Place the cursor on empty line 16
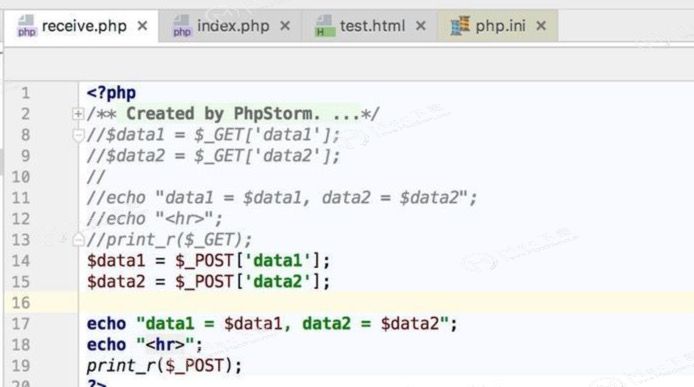Viewport: 694px width, 387px height. click(386, 303)
